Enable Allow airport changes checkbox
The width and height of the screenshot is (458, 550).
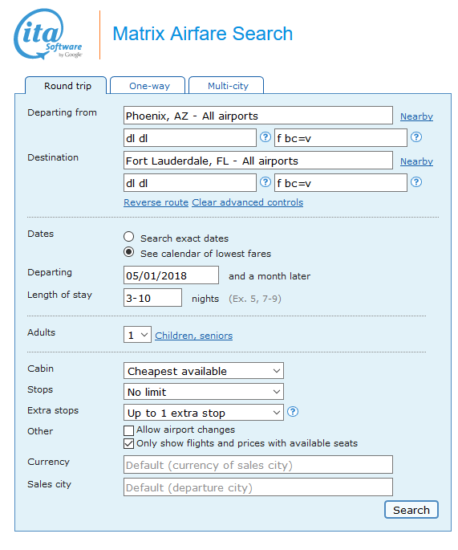pos(129,430)
